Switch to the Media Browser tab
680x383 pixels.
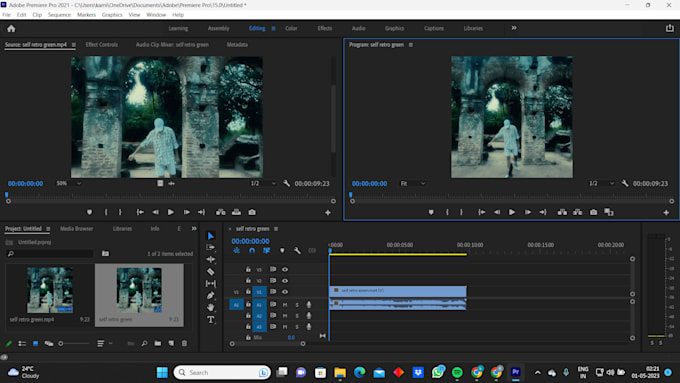click(76, 229)
